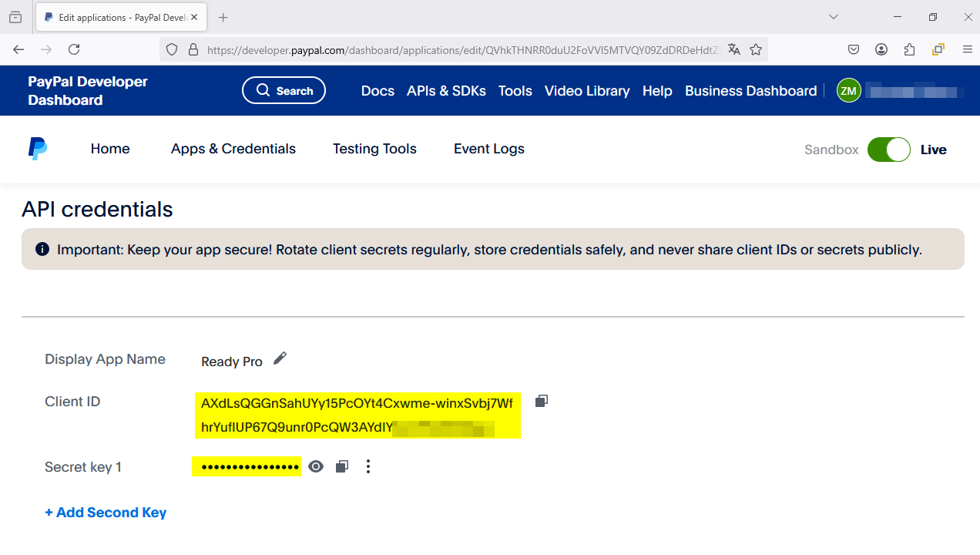Click the orange extension icon in toolbar
This screenshot has width=980, height=555.
938,49
